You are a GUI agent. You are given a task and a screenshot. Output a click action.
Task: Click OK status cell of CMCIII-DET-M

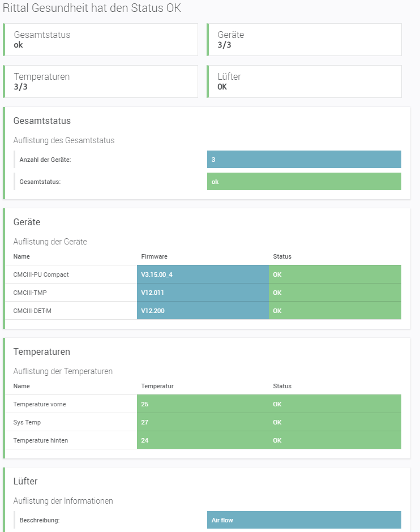pyautogui.click(x=335, y=311)
